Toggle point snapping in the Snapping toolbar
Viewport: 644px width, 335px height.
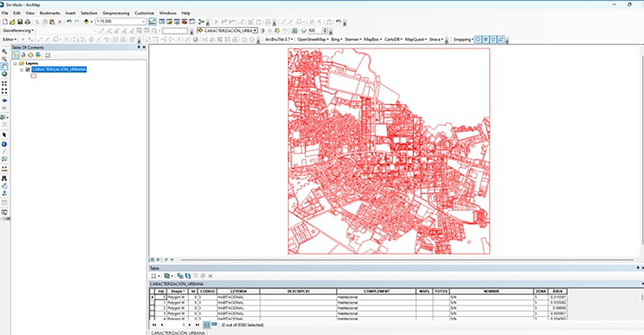point(478,39)
